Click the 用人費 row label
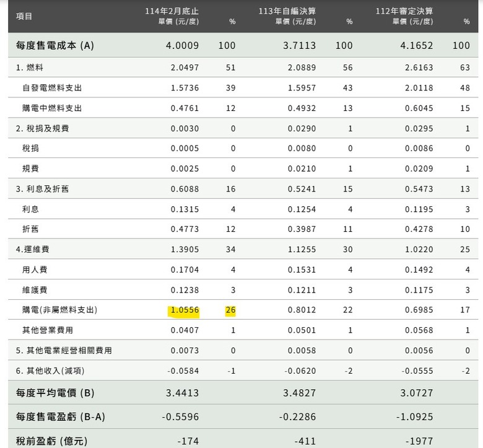The height and width of the screenshot is (448, 483). pos(35,270)
